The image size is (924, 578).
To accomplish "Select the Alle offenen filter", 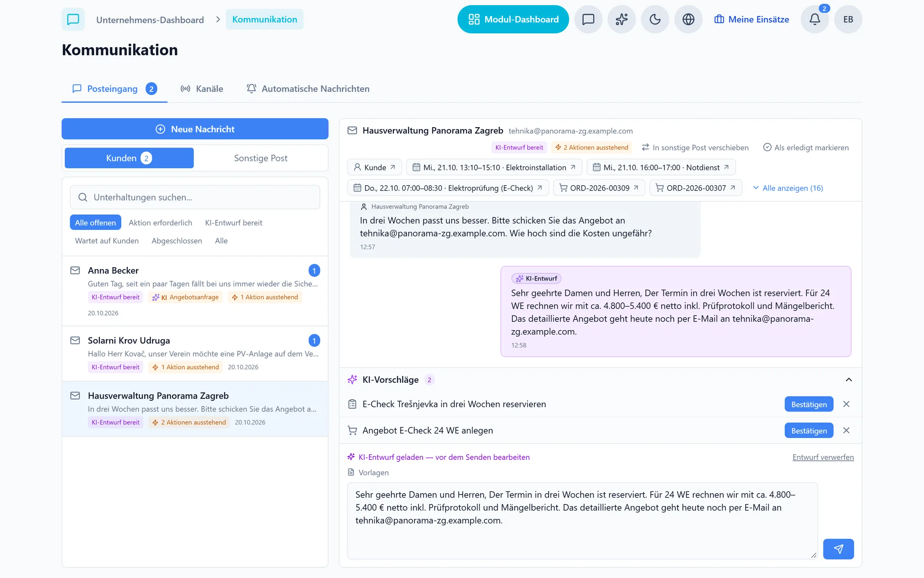I will (x=95, y=223).
